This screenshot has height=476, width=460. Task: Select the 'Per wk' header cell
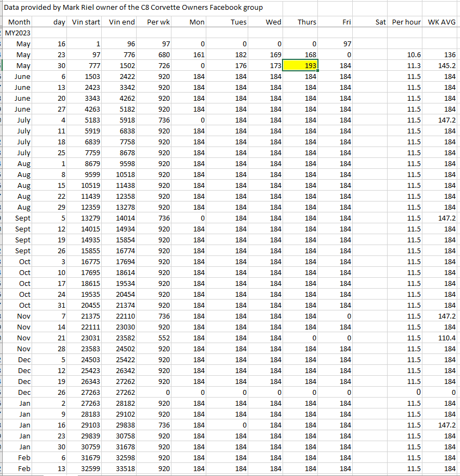157,22
